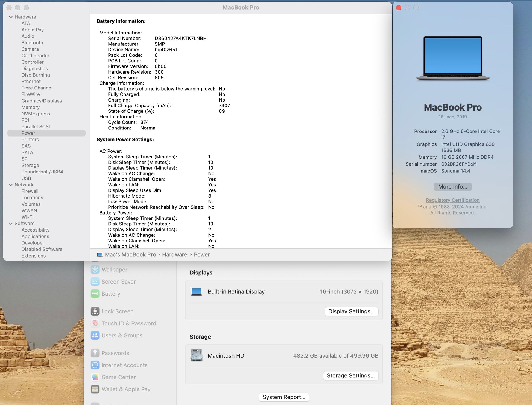Open the Wallpaper settings icon
Screen dimensions: 532x405
(x=95, y=270)
